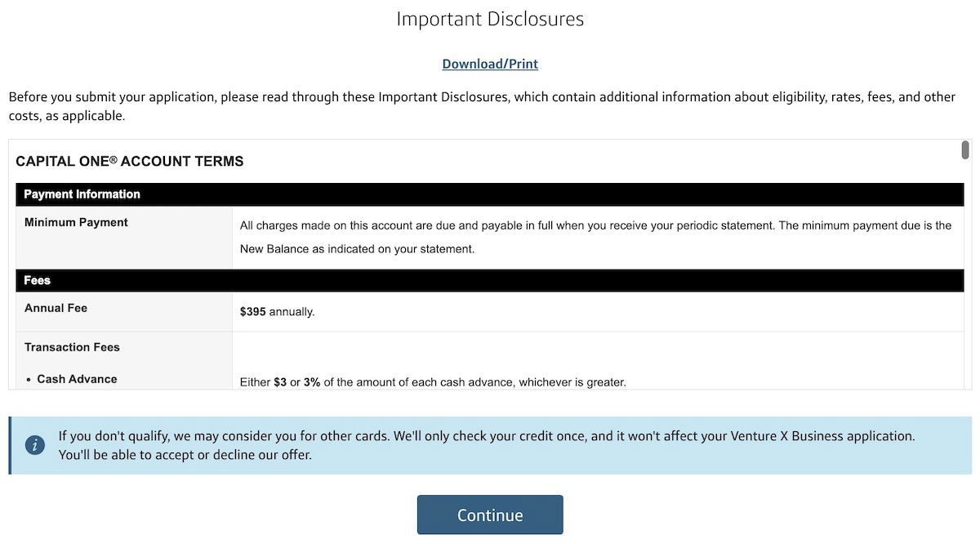Click the bold $3 cash advance amount
Image resolution: width=980 pixels, height=544 pixels.
[280, 381]
